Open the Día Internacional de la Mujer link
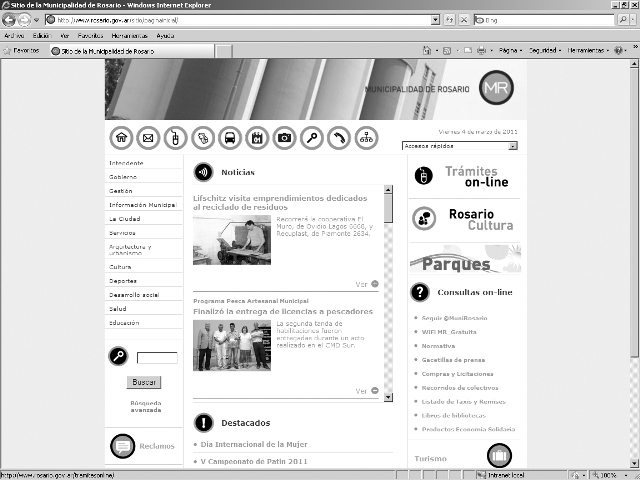The height and width of the screenshot is (480, 640). point(254,444)
